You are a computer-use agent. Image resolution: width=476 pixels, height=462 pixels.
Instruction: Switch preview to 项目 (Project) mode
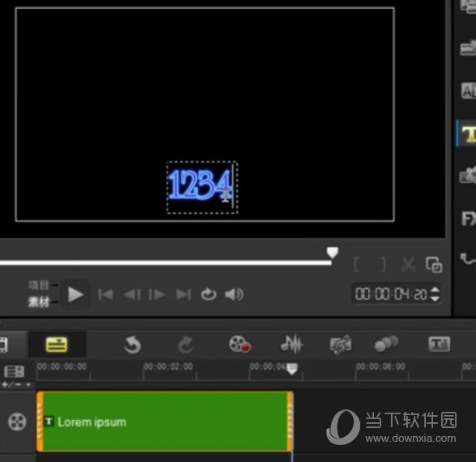click(x=39, y=285)
